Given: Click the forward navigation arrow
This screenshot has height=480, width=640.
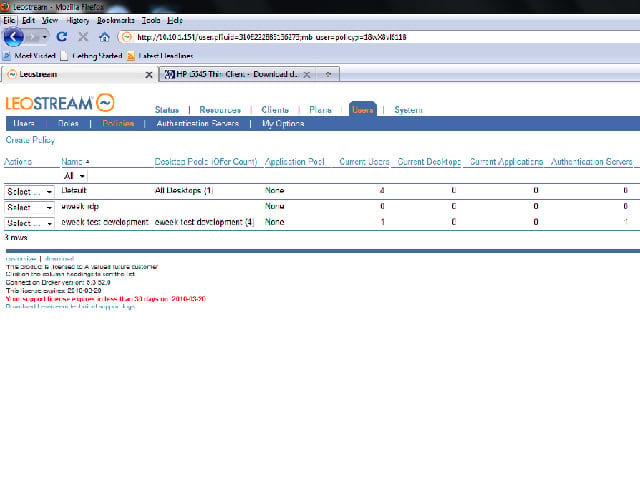Looking at the screenshot, I should pos(33,37).
